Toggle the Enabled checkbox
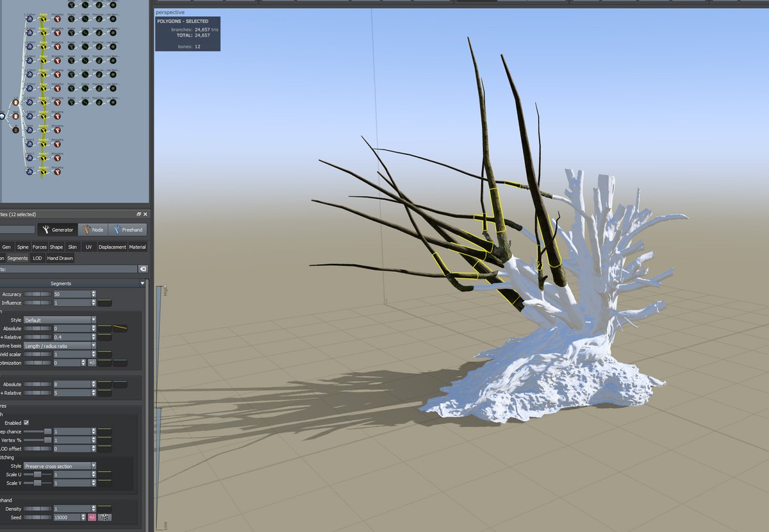Screen dimensions: 769x532 click(x=26, y=423)
